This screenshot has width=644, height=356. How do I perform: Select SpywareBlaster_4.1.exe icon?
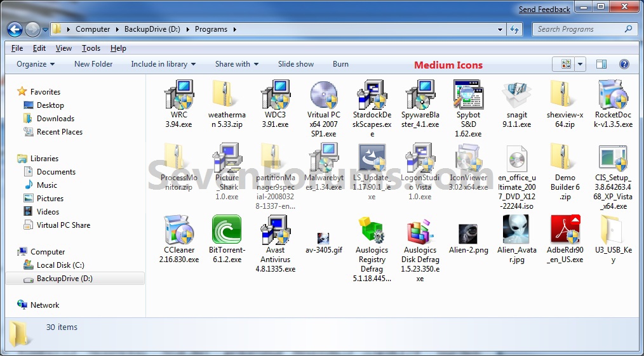point(420,95)
